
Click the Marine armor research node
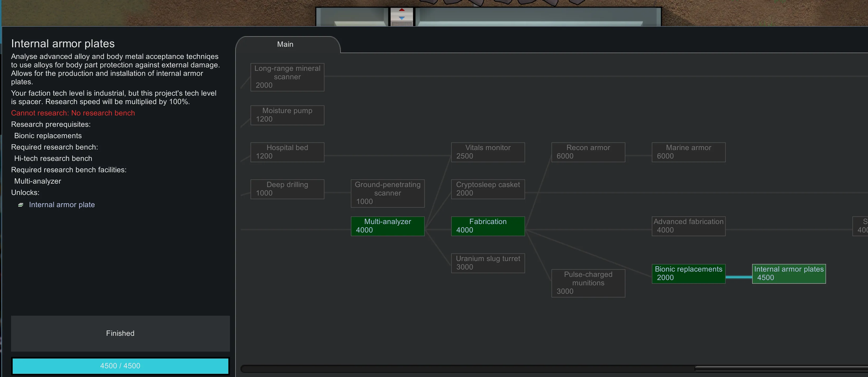tap(688, 152)
